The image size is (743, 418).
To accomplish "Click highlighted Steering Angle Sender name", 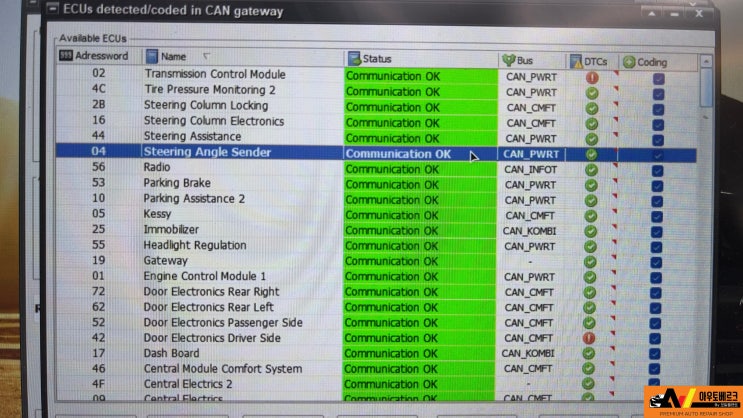I will point(207,152).
